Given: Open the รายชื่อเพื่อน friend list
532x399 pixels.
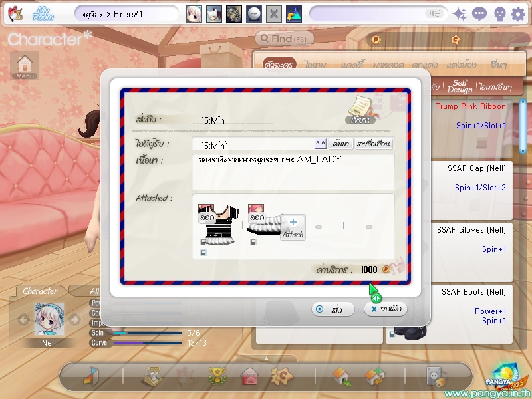Looking at the screenshot, I should pyautogui.click(x=374, y=144).
